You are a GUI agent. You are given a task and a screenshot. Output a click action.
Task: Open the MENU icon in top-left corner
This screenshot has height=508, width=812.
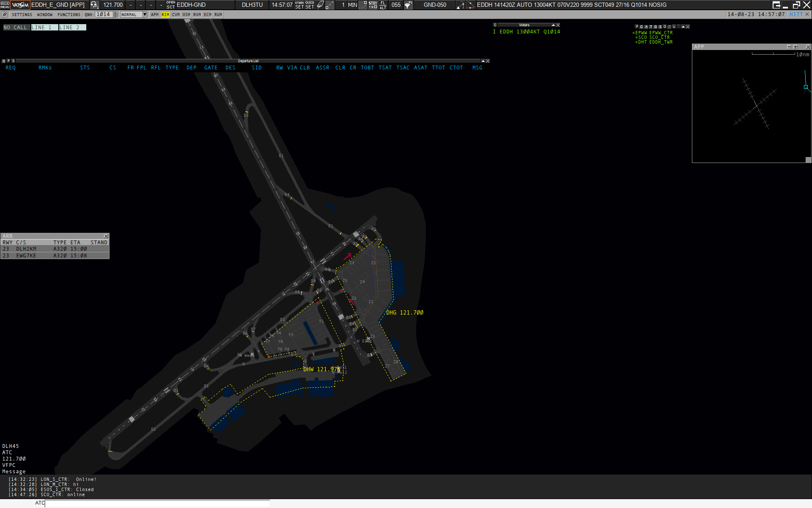(5, 5)
